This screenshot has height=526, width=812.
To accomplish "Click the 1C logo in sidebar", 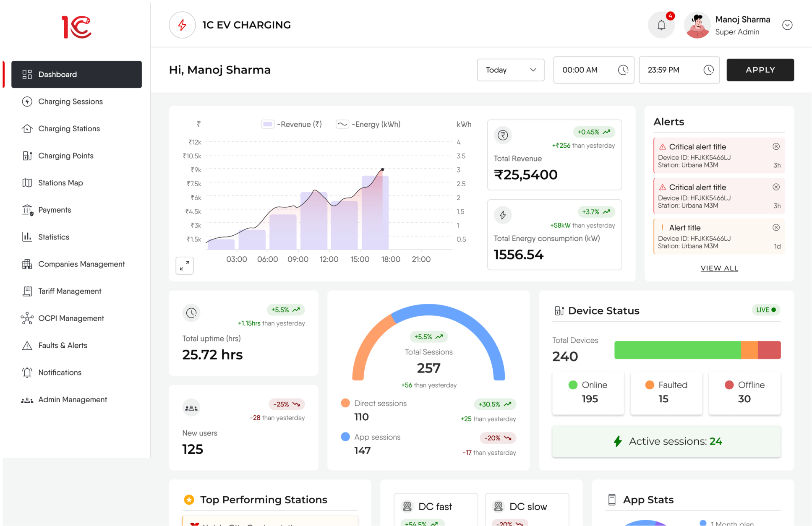I will click(76, 27).
